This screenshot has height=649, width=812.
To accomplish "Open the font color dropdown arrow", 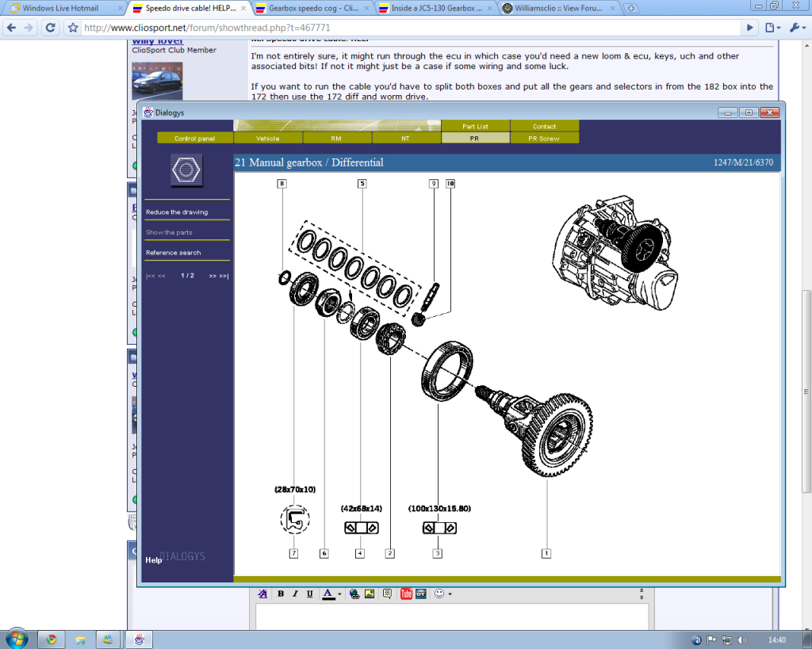I will click(x=339, y=594).
